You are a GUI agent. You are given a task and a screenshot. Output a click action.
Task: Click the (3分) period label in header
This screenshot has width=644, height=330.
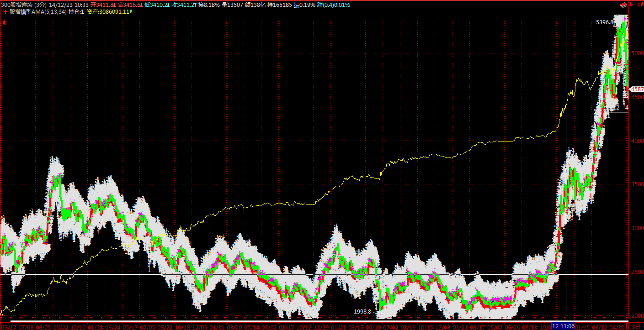pos(40,5)
